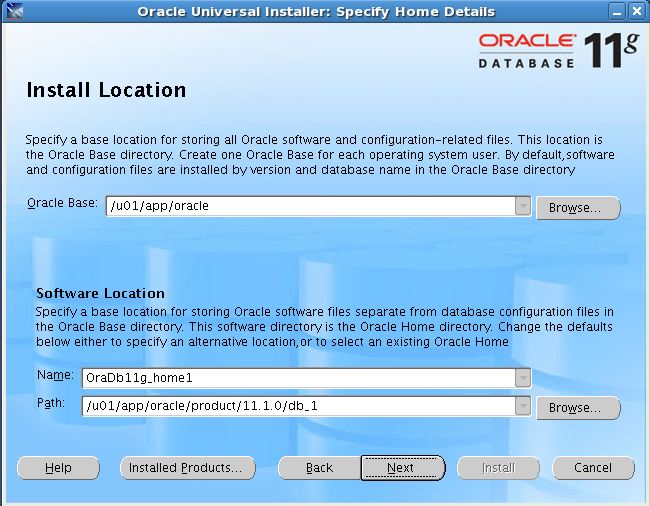Go Back to previous installer step

point(319,468)
